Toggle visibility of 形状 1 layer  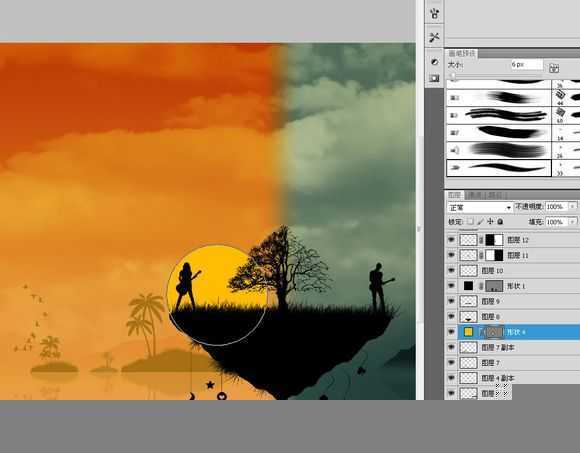tap(451, 286)
